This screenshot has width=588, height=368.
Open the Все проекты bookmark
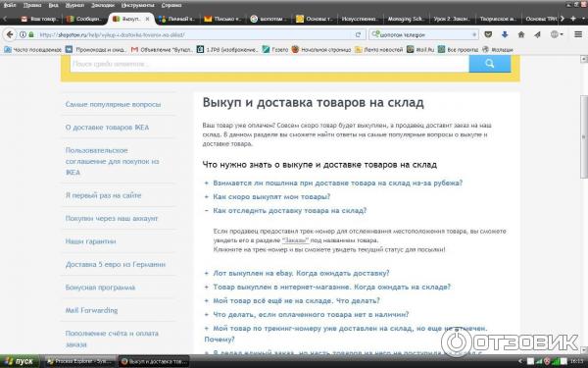(458, 50)
